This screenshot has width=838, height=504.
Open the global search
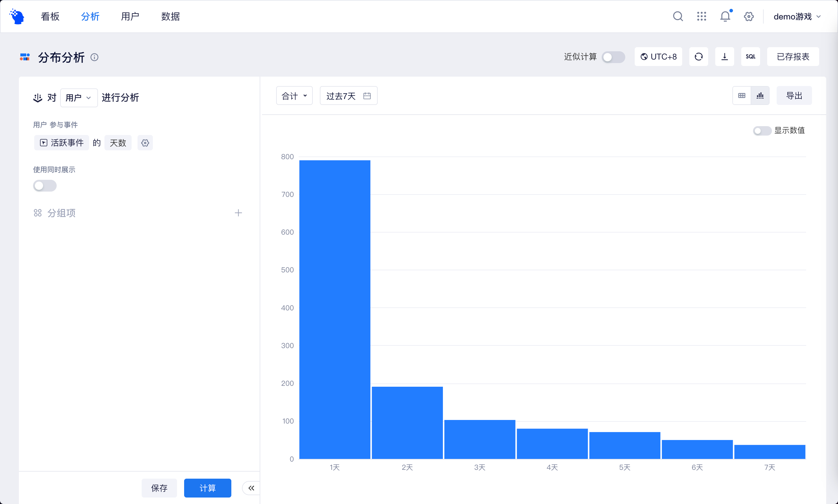(x=677, y=16)
